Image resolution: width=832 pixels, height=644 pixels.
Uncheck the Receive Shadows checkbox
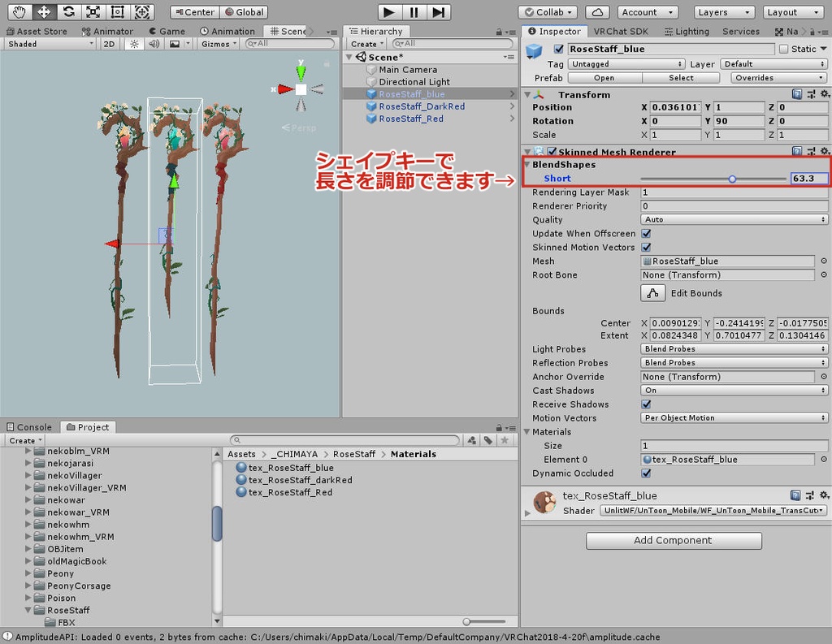(644, 404)
